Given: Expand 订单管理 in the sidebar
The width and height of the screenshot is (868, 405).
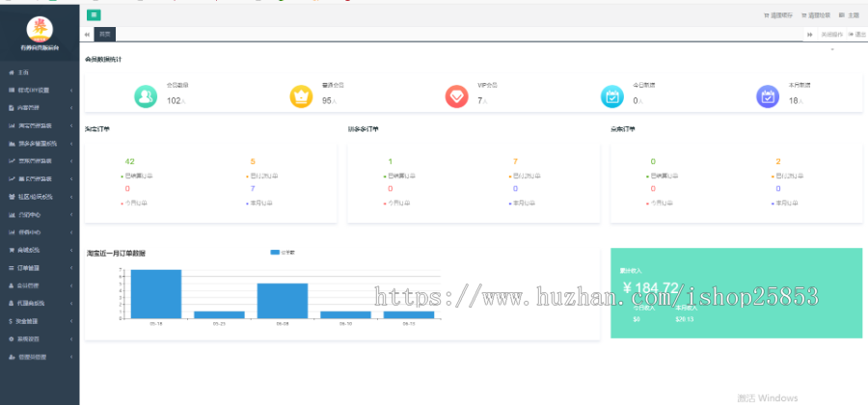Looking at the screenshot, I should point(39,267).
